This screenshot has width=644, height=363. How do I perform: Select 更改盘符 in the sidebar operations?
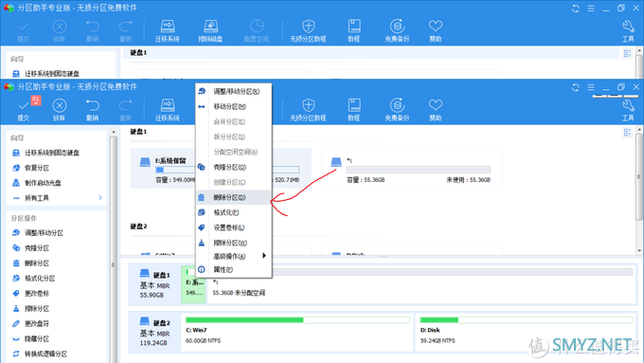point(37,323)
